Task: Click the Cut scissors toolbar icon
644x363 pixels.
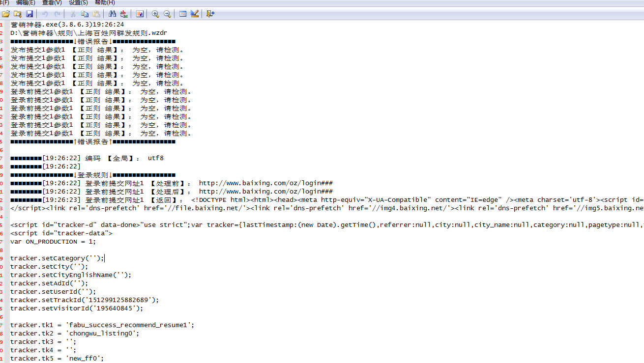Action: point(73,14)
